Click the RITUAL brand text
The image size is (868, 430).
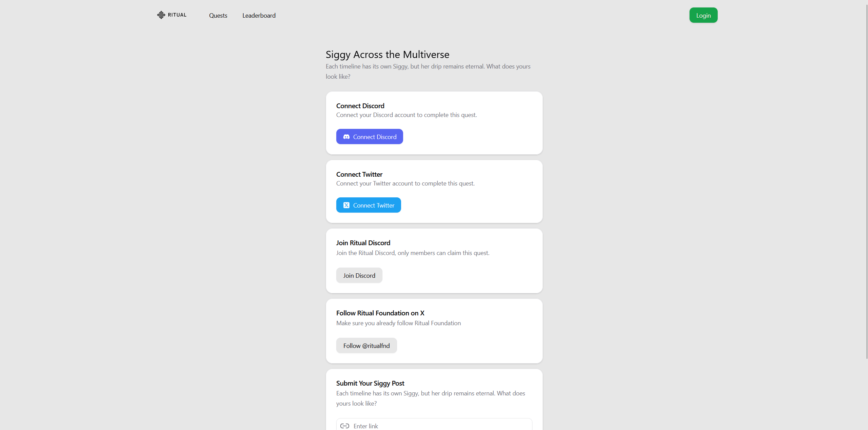point(177,15)
